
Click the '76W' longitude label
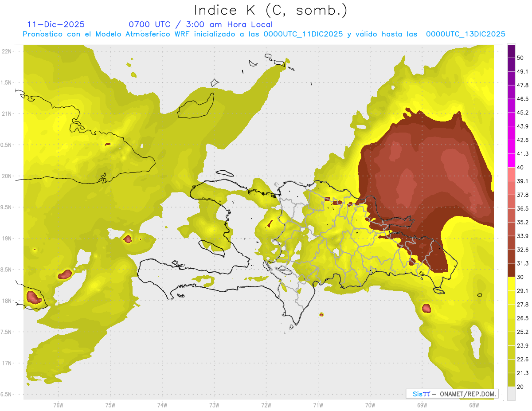pyautogui.click(x=58, y=405)
